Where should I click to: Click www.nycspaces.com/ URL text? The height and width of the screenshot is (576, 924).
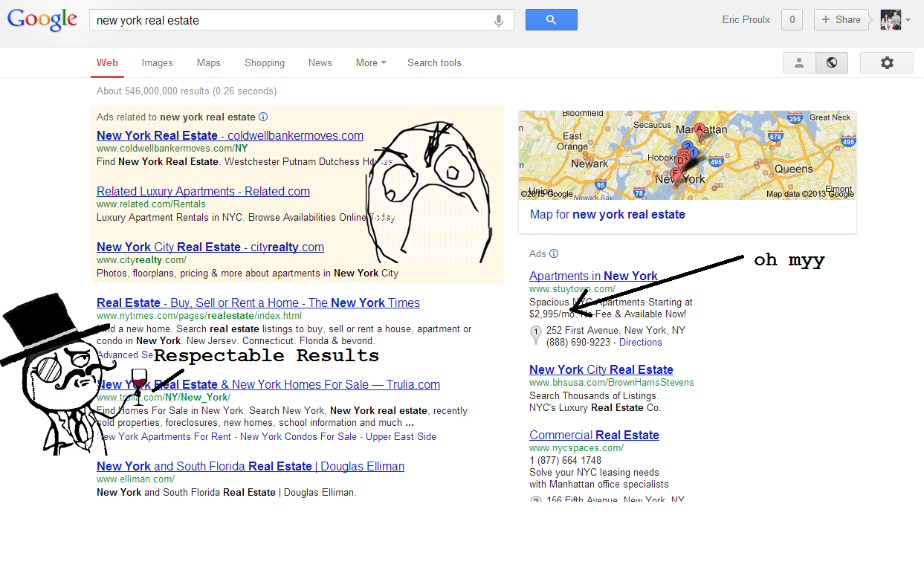576,448
